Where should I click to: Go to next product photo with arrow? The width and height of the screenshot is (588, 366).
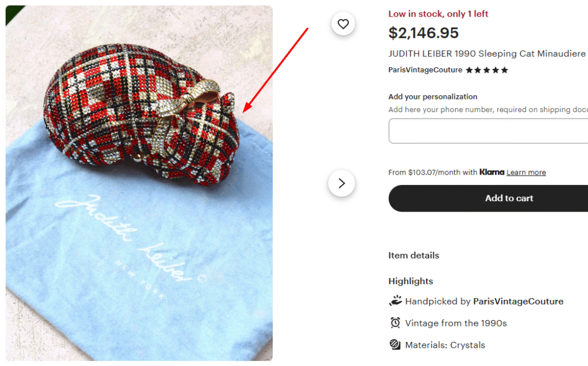coord(341,183)
